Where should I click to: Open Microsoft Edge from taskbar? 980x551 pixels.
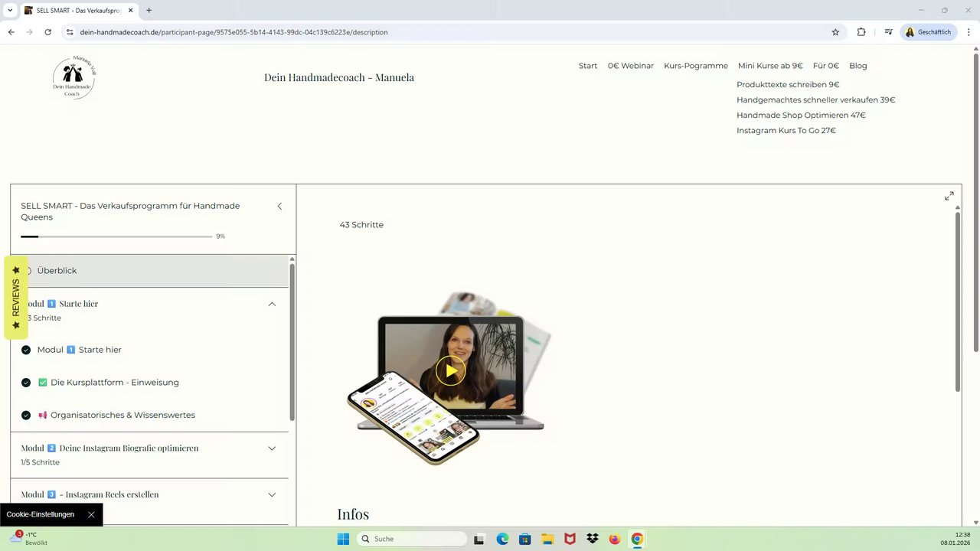[x=502, y=539]
